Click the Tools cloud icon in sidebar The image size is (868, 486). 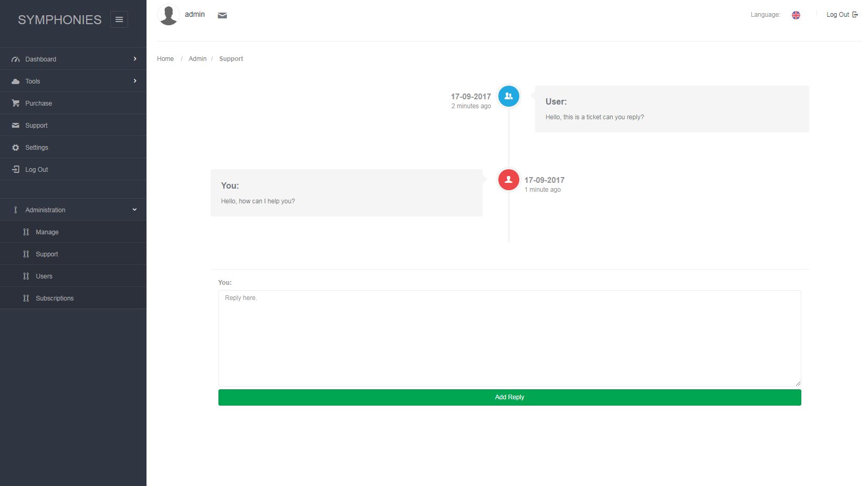tap(16, 81)
